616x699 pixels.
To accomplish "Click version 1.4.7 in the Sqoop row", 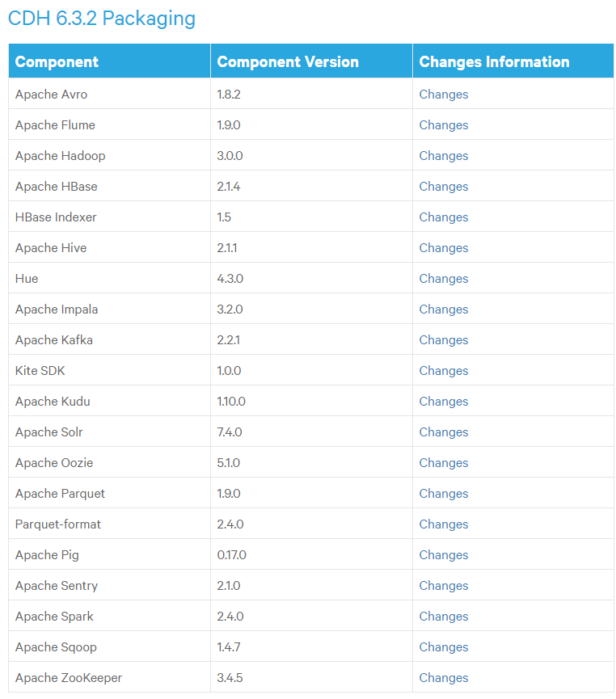I will coord(229,648).
